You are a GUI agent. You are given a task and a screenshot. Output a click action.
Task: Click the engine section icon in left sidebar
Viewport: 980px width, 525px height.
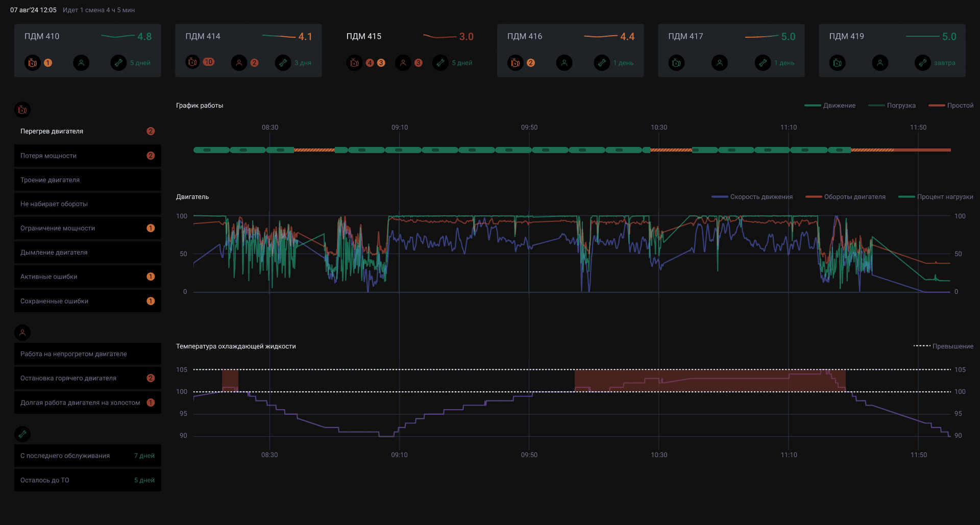(22, 110)
